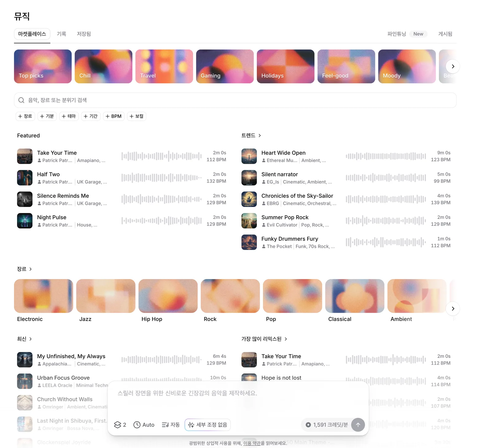This screenshot has height=448, width=491.
Task: Expand the 장르 section
Action: click(x=25, y=269)
